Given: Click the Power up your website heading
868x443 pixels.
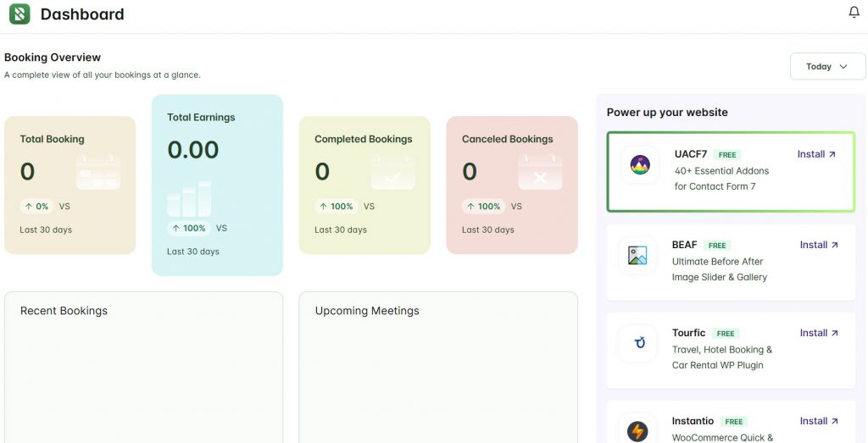Looking at the screenshot, I should [667, 113].
